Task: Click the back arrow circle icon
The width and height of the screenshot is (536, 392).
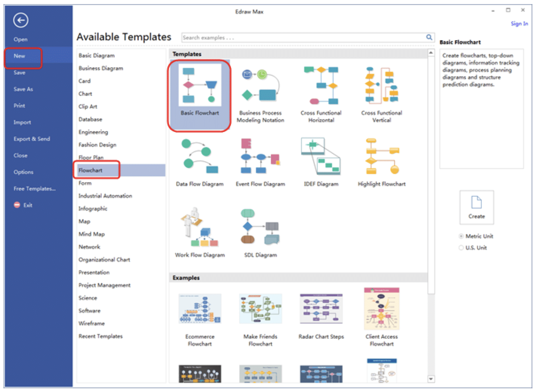Action: (x=21, y=20)
